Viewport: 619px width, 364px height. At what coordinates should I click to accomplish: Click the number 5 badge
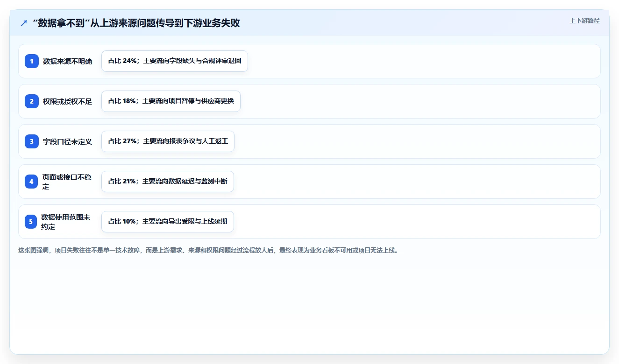click(x=30, y=222)
